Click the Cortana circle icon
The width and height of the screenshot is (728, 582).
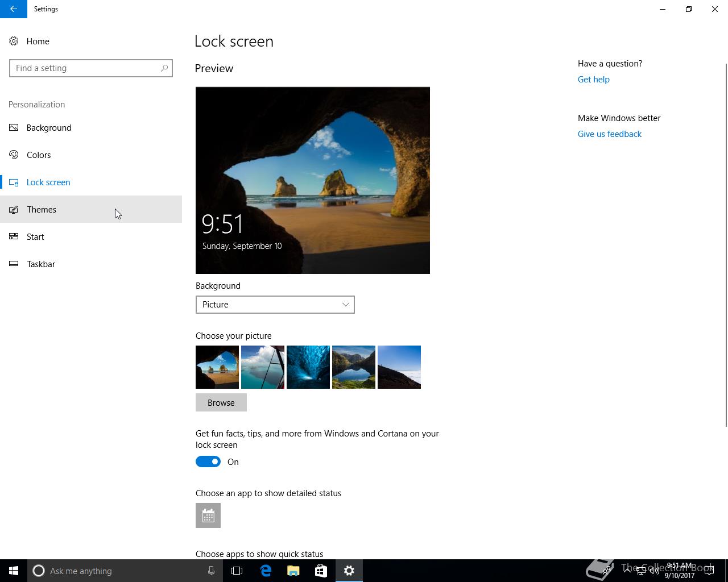(x=39, y=571)
